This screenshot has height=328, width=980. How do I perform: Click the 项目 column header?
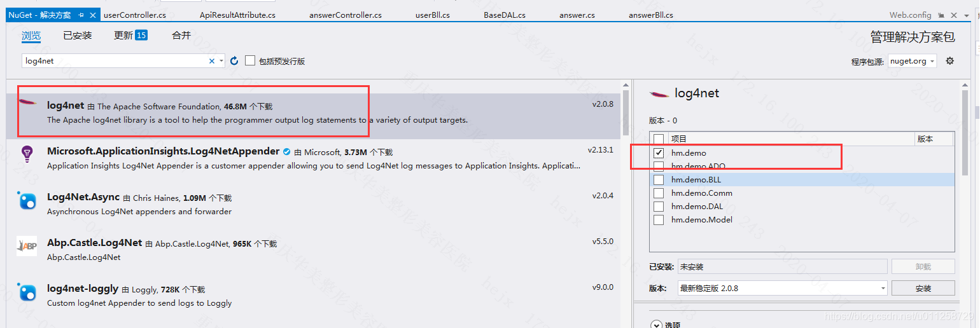tap(792, 139)
